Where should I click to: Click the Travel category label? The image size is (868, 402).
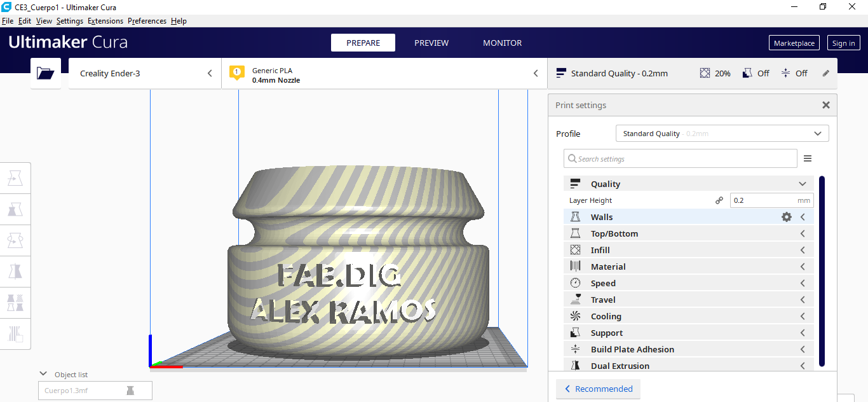[603, 300]
